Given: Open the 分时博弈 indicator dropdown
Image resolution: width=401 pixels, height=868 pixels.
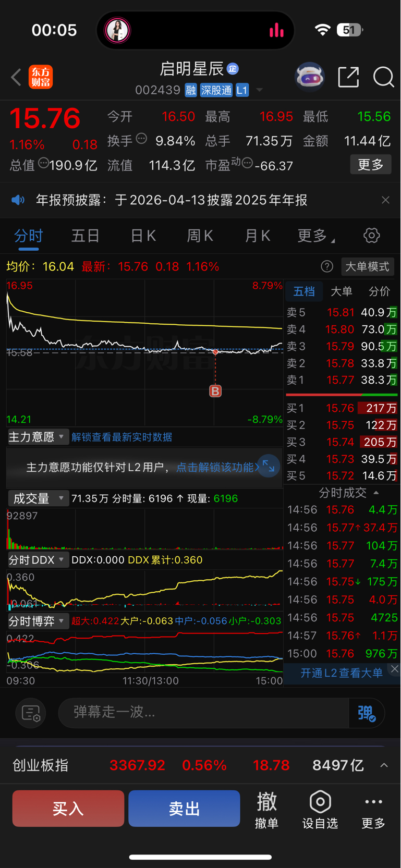Looking at the screenshot, I should point(38,621).
